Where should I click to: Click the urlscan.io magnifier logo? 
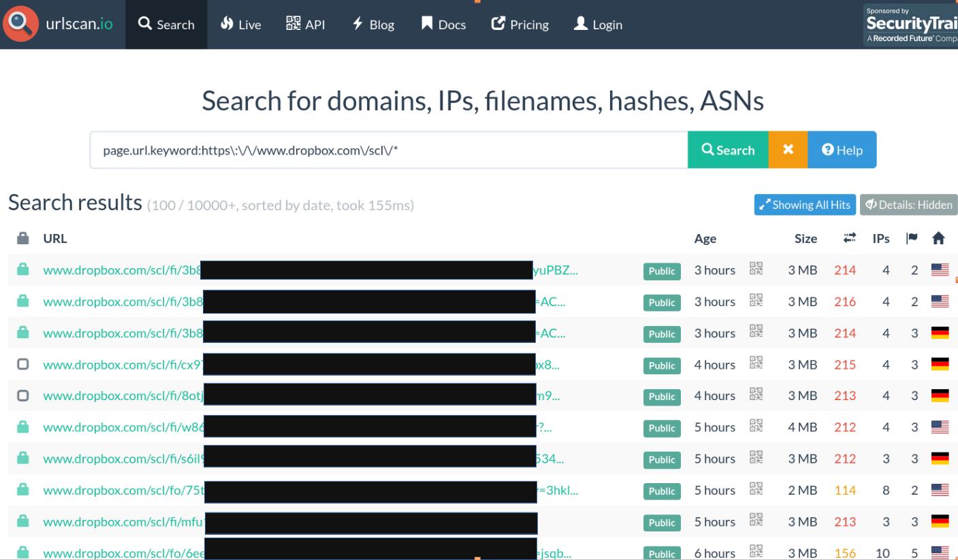pyautogui.click(x=21, y=24)
